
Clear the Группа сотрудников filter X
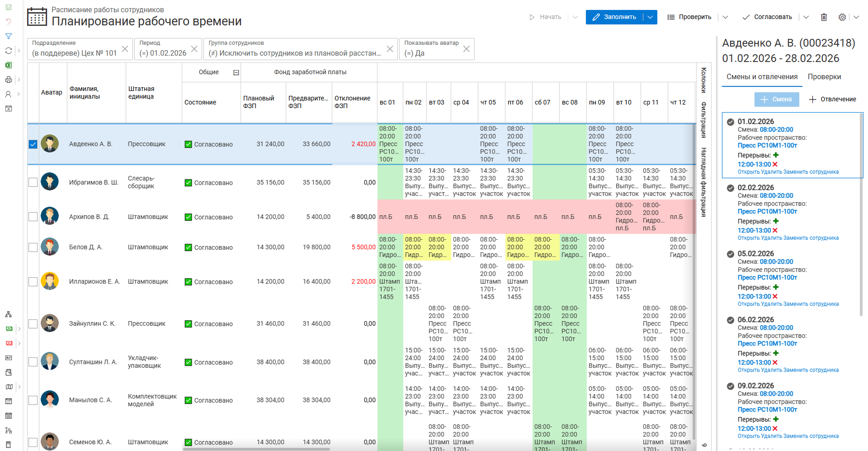[390, 49]
